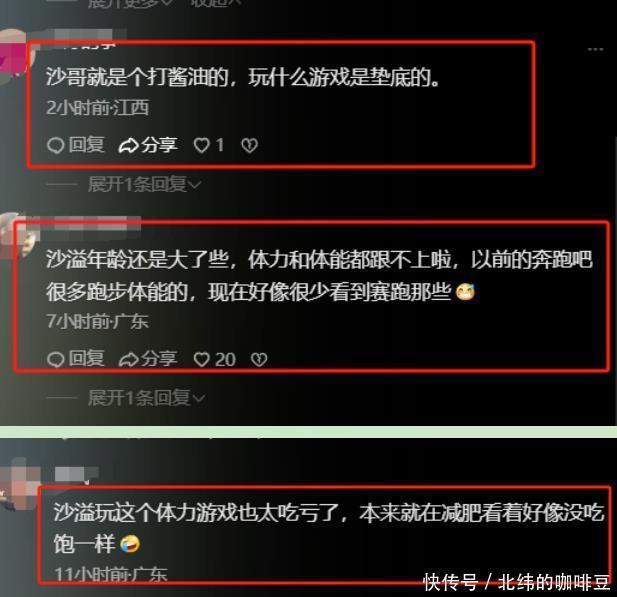Open the three-dot menu on first comment

coord(595,50)
